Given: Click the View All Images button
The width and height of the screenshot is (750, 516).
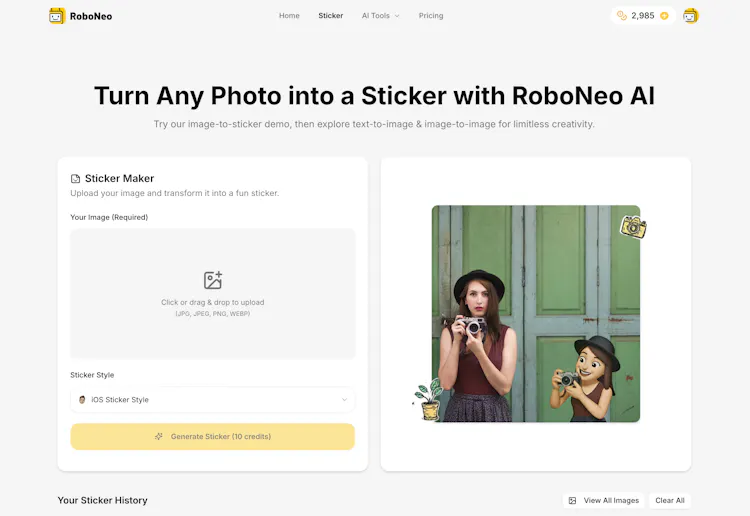Looking at the screenshot, I should pyautogui.click(x=603, y=501).
